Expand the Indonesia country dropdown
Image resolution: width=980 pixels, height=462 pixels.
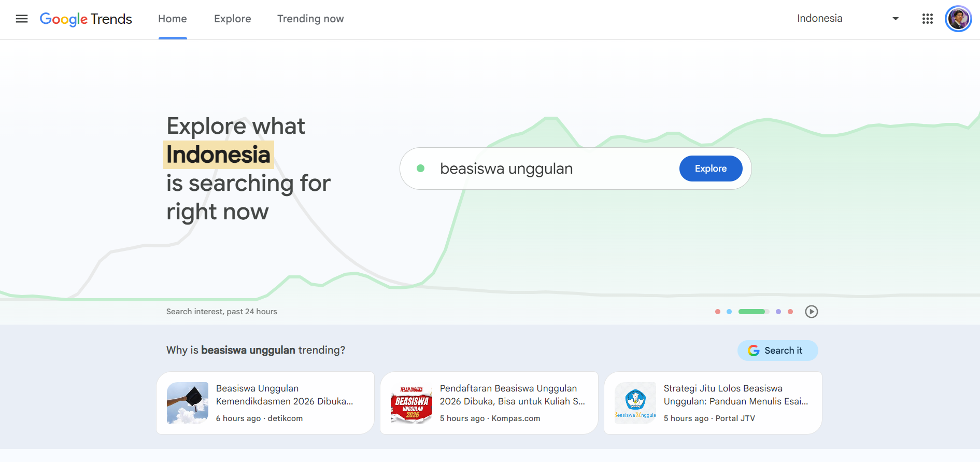coord(848,19)
